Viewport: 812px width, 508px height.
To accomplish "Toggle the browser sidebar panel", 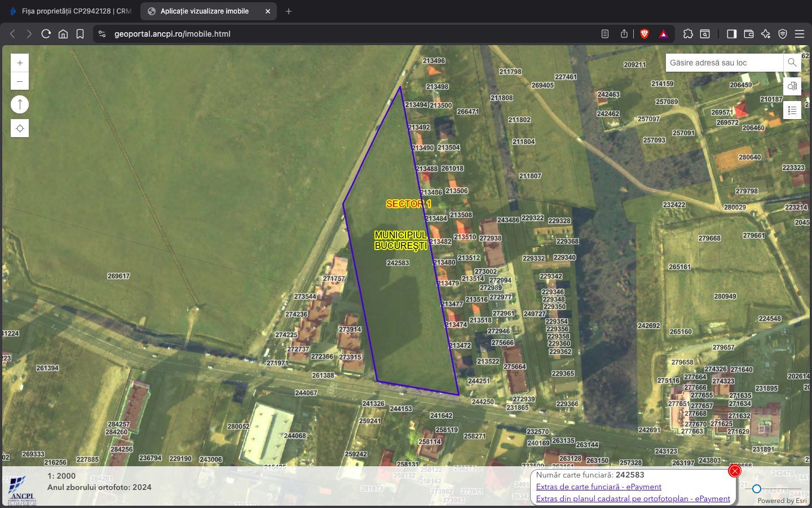I will 731,34.
